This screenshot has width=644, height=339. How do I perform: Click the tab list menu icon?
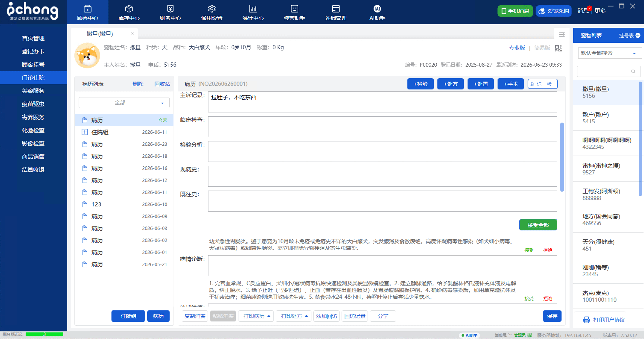click(x=562, y=34)
